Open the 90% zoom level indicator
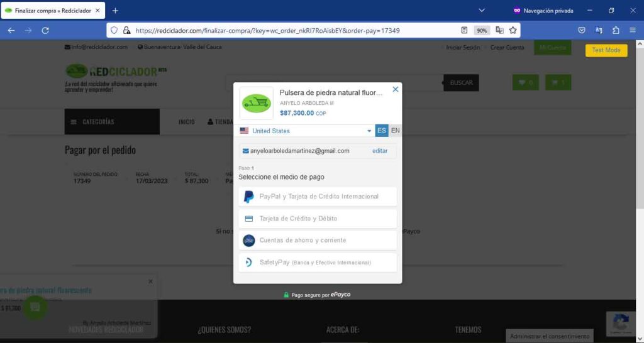Image resolution: width=644 pixels, height=343 pixels. tap(482, 30)
